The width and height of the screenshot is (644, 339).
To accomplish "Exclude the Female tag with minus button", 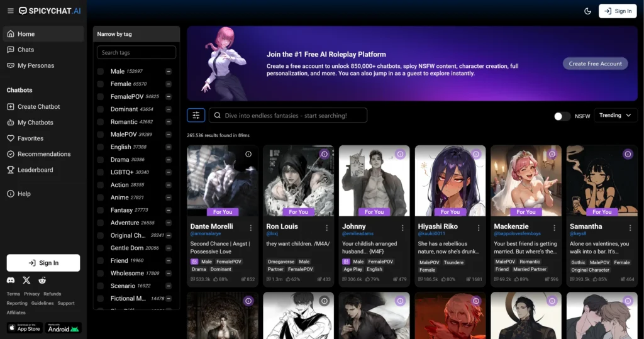I will tap(169, 84).
